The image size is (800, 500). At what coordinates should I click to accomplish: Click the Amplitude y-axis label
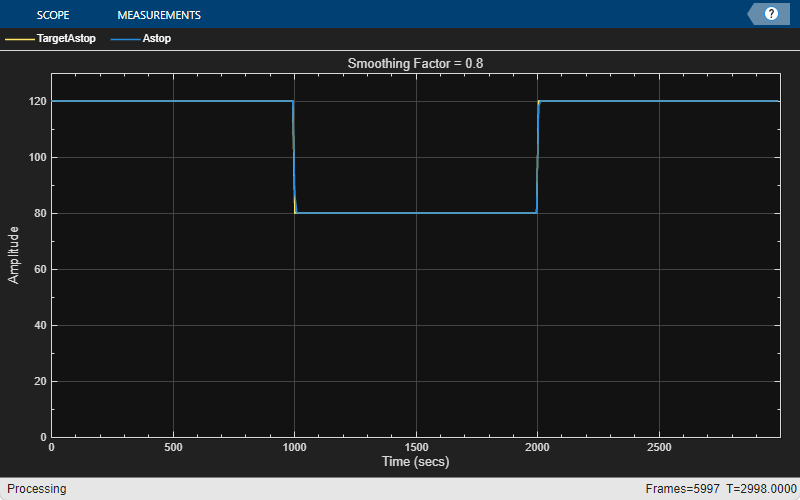point(13,255)
